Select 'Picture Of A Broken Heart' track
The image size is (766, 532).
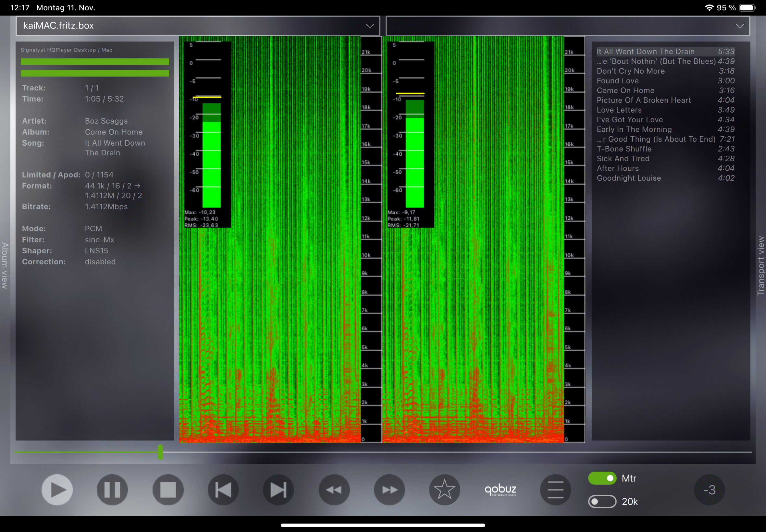666,100
